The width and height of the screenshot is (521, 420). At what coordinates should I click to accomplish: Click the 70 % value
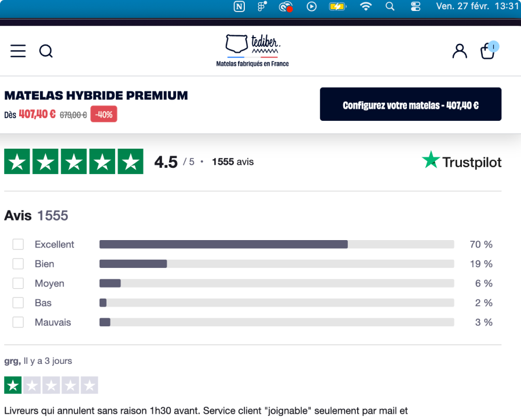pos(481,244)
